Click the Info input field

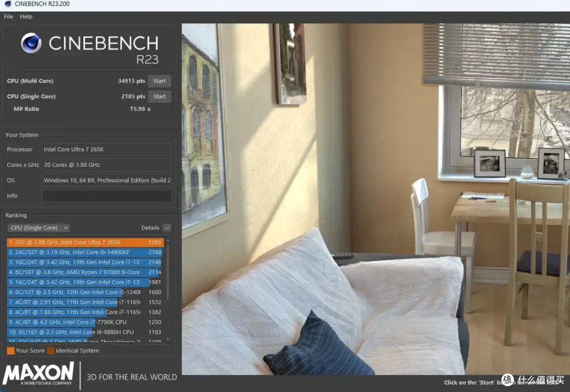point(107,196)
